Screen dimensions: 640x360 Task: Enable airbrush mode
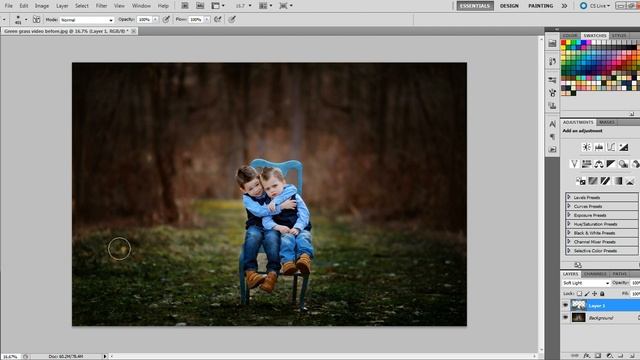[218, 19]
